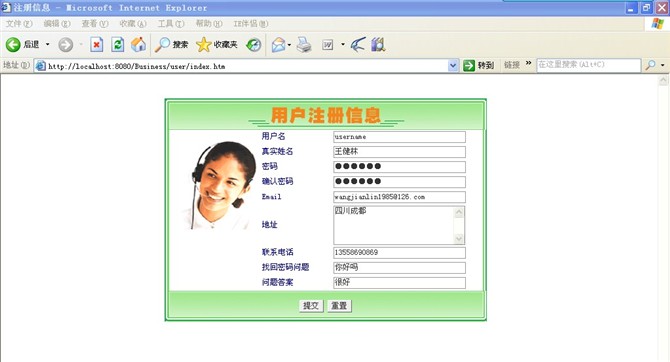Image resolution: width=670 pixels, height=362 pixels.
Task: Click the Stop loading icon
Action: 97,44
